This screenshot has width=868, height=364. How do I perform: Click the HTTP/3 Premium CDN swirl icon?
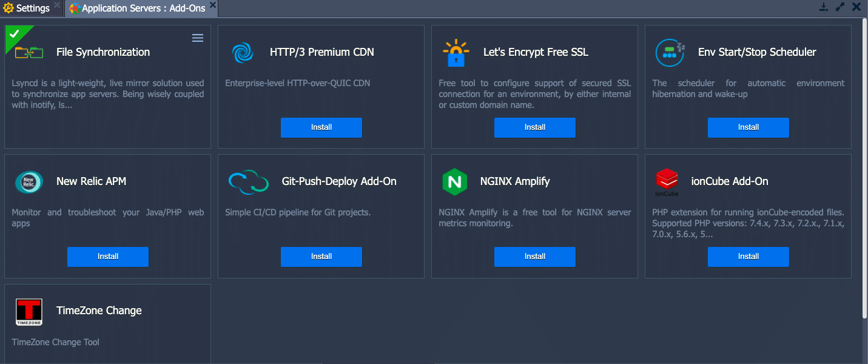coord(243,52)
